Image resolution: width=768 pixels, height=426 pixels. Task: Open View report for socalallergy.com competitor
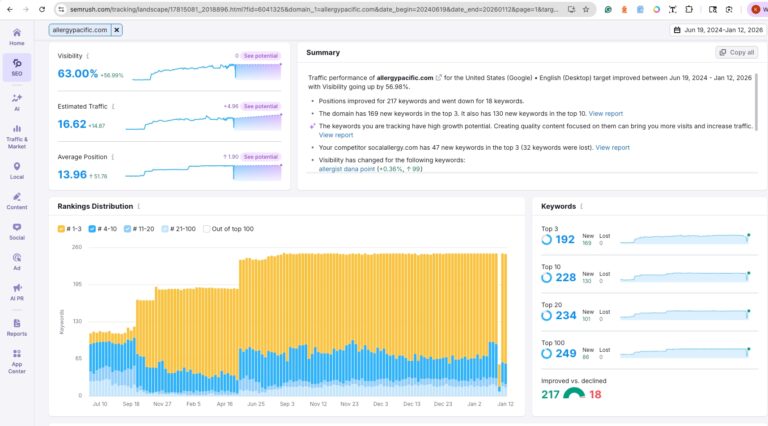click(612, 147)
